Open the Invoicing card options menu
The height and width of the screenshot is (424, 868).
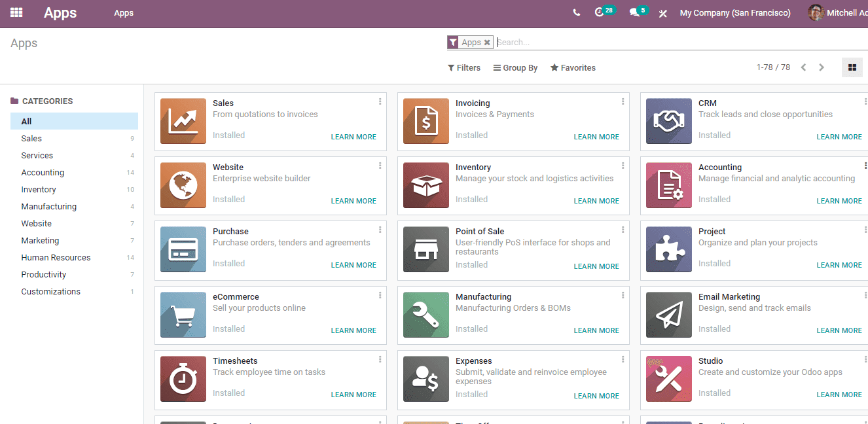(x=623, y=101)
